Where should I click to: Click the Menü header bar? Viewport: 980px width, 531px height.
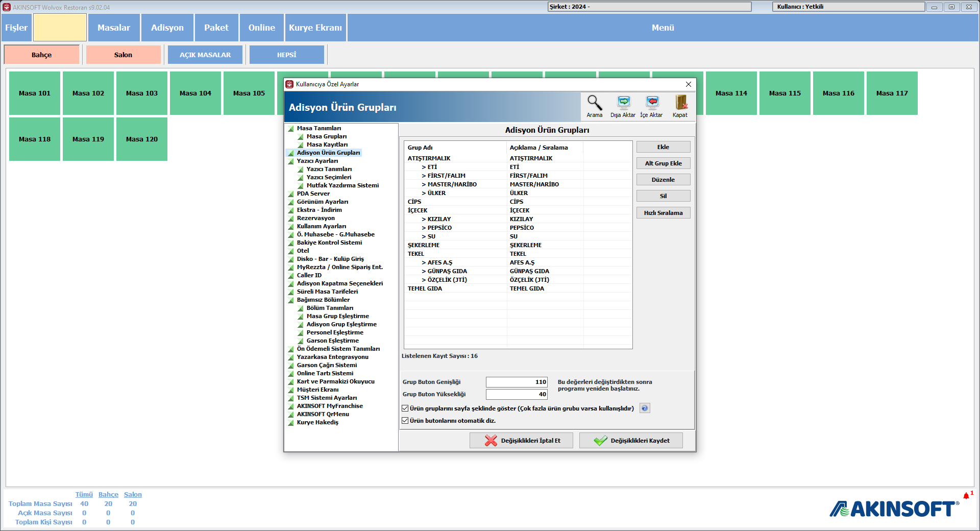pos(663,28)
